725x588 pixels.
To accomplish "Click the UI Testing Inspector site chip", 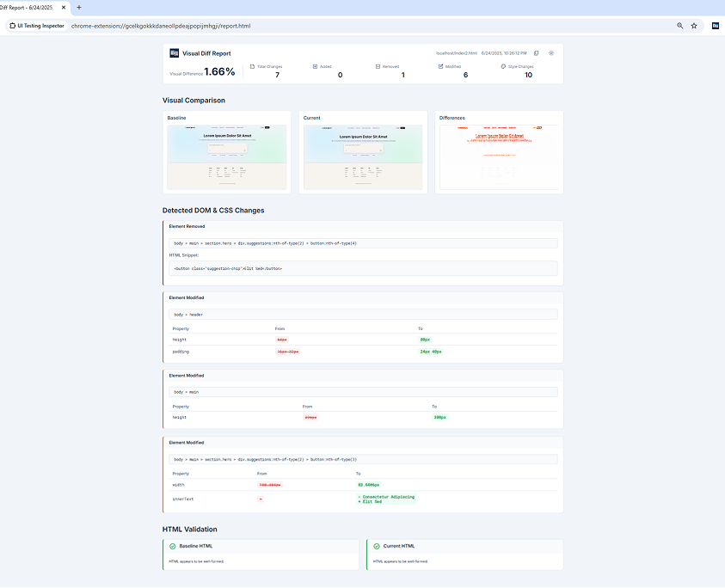I will point(37,26).
